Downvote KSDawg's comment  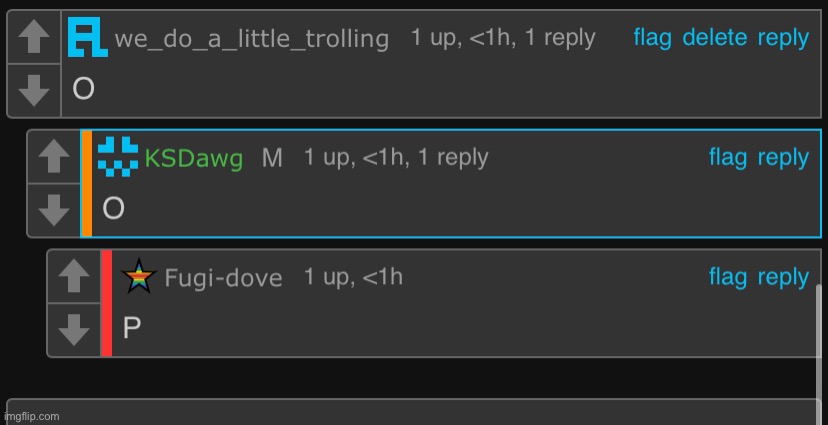(x=54, y=210)
